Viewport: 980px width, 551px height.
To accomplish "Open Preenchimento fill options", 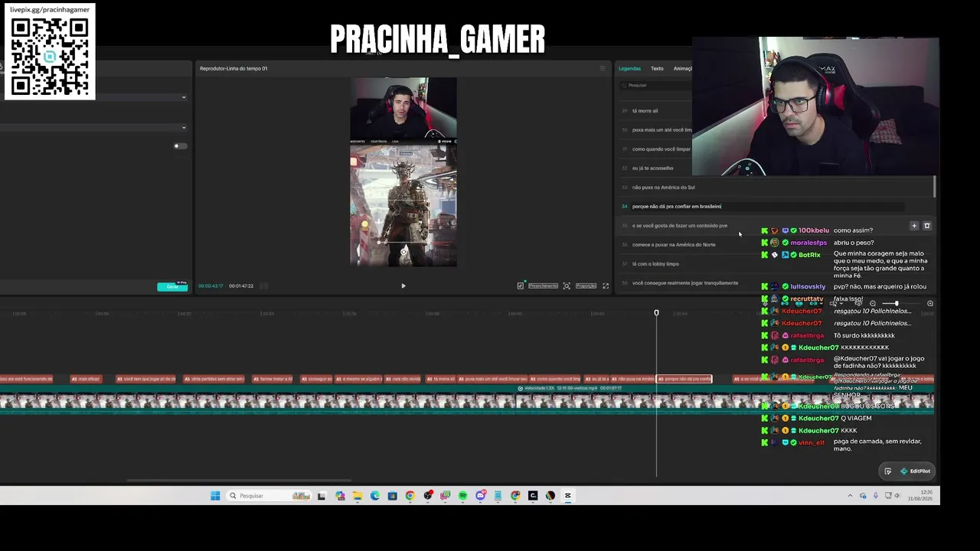I will pyautogui.click(x=543, y=286).
